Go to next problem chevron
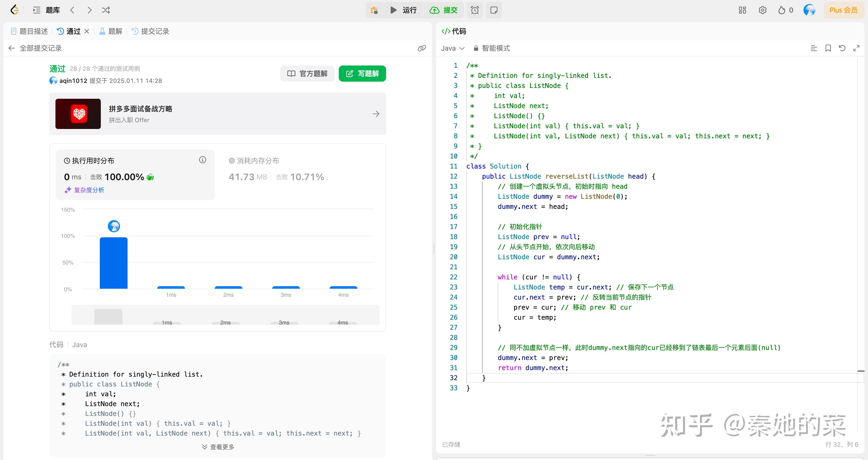This screenshot has height=460, width=868. pyautogui.click(x=89, y=10)
